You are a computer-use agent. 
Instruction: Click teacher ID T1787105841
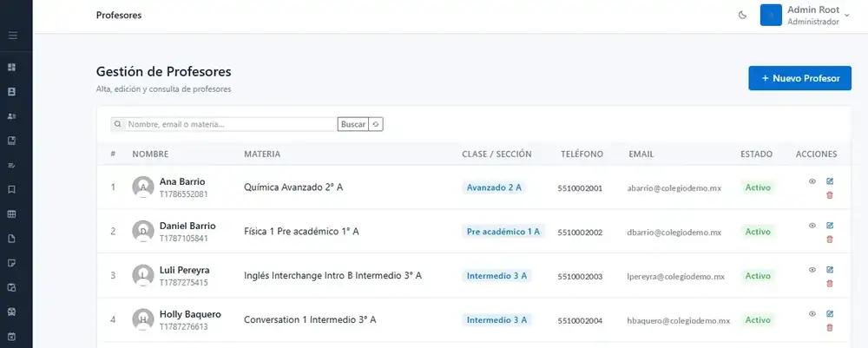(184, 239)
